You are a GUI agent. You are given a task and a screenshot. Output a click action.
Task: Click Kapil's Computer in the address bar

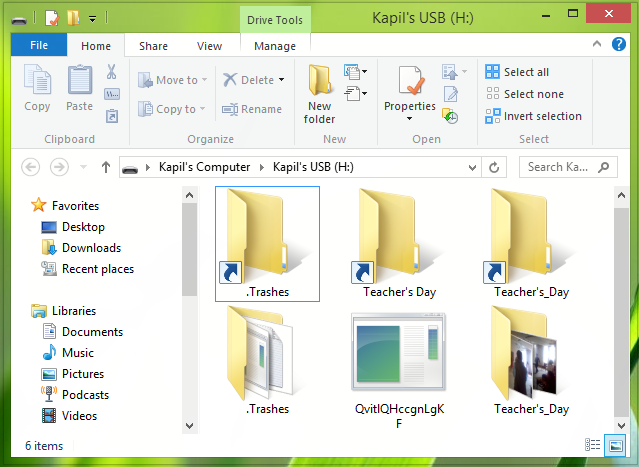point(204,167)
